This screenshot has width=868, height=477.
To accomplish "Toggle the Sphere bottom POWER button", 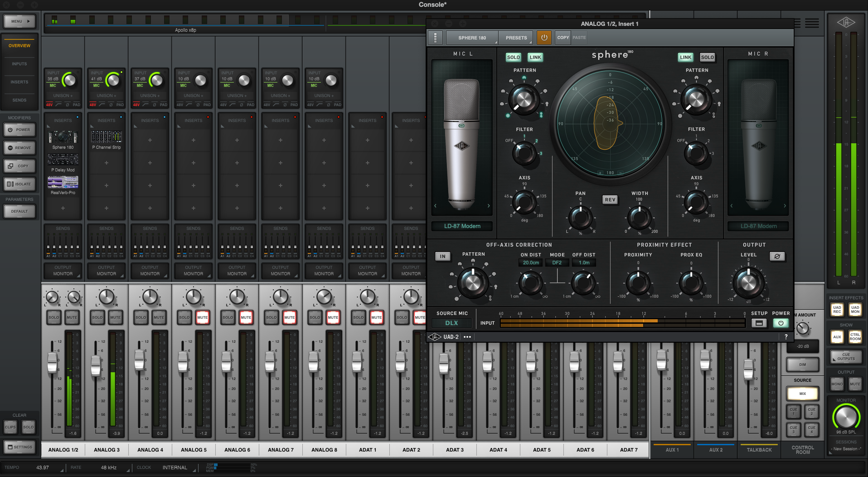I will click(781, 323).
